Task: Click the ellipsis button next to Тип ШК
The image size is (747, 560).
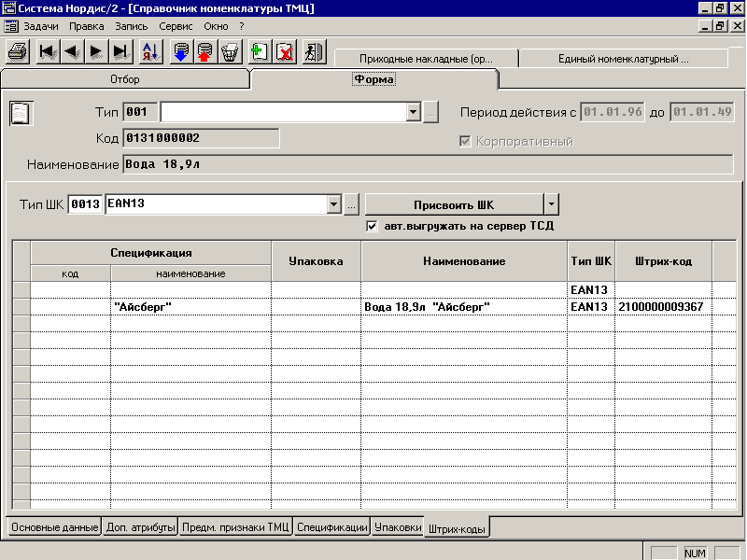Action: click(351, 204)
